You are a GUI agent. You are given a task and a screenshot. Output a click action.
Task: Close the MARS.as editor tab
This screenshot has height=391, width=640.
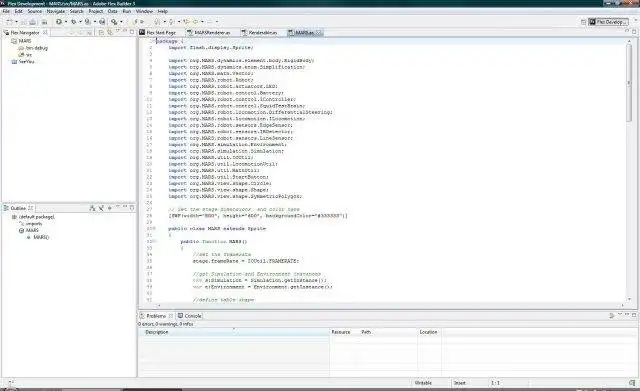pyautogui.click(x=318, y=32)
